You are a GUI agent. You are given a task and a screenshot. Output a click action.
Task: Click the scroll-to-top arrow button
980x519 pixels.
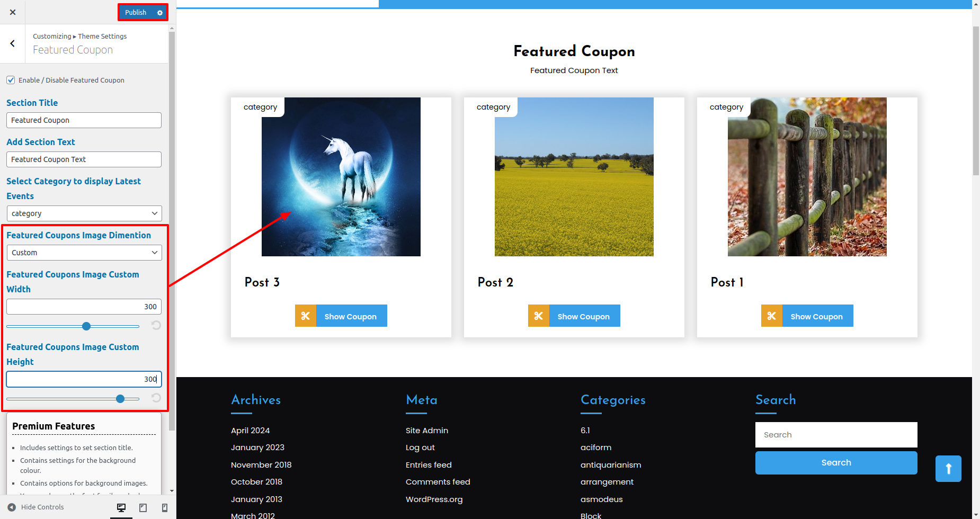(948, 469)
